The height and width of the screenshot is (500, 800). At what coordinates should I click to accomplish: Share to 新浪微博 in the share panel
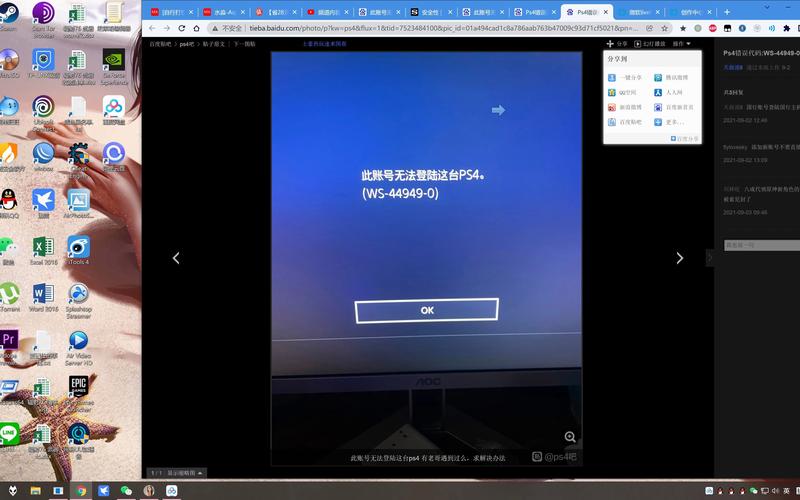[x=625, y=107]
